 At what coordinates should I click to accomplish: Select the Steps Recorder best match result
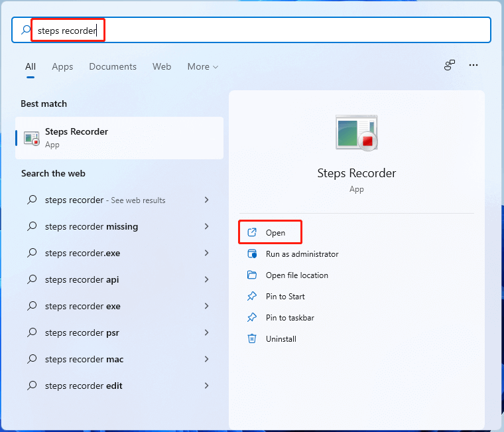[119, 137]
